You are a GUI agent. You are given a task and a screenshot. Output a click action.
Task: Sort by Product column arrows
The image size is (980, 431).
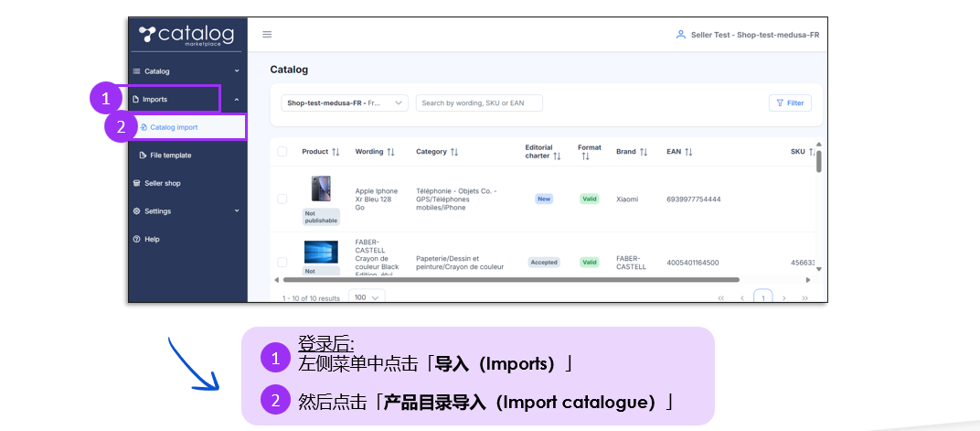(x=336, y=152)
